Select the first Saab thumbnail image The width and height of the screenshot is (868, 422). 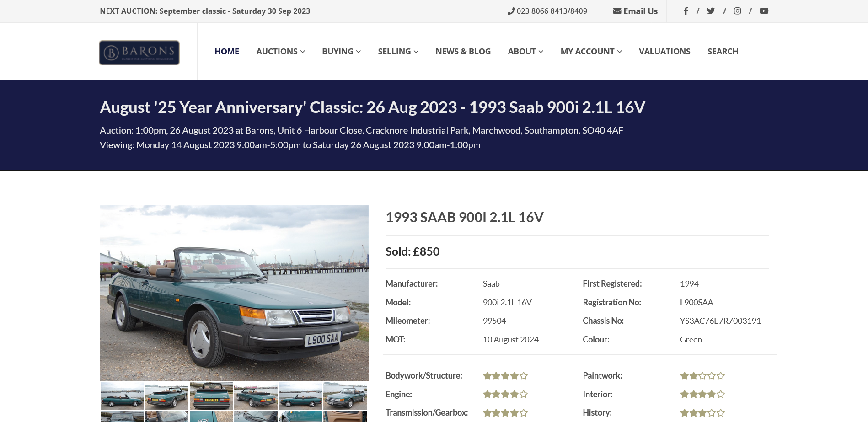pyautogui.click(x=122, y=396)
